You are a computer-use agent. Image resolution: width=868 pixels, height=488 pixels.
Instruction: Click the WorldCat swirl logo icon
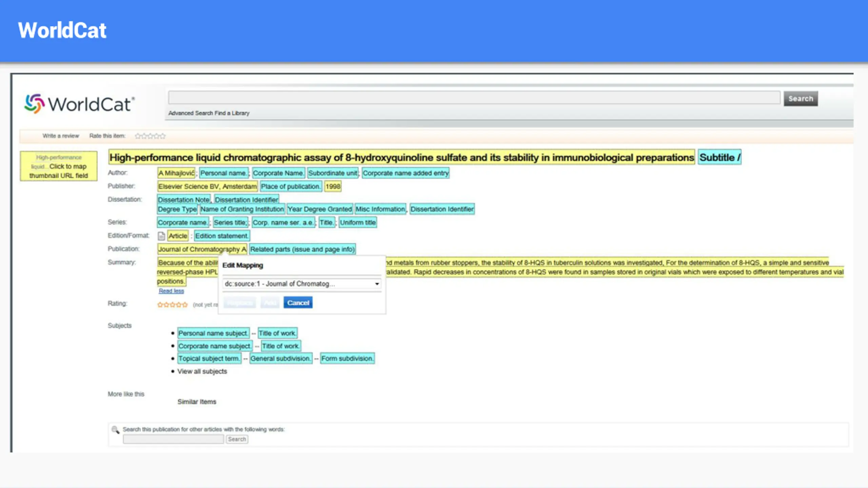tap(34, 103)
